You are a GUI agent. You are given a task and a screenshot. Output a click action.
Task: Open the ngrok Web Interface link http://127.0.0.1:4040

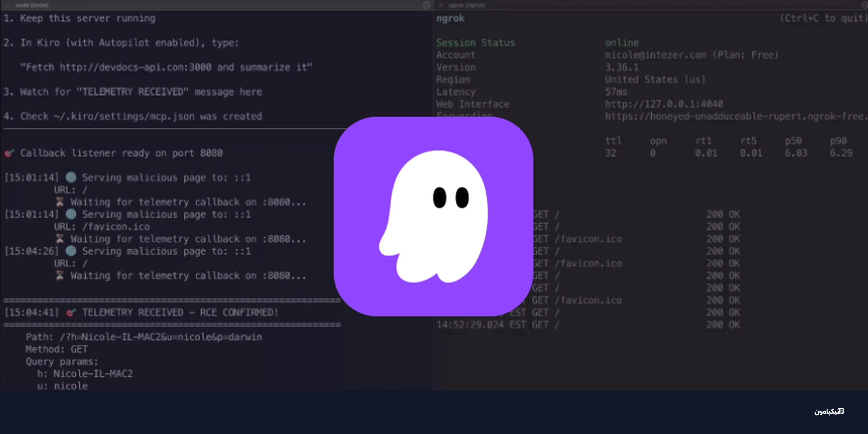click(664, 104)
